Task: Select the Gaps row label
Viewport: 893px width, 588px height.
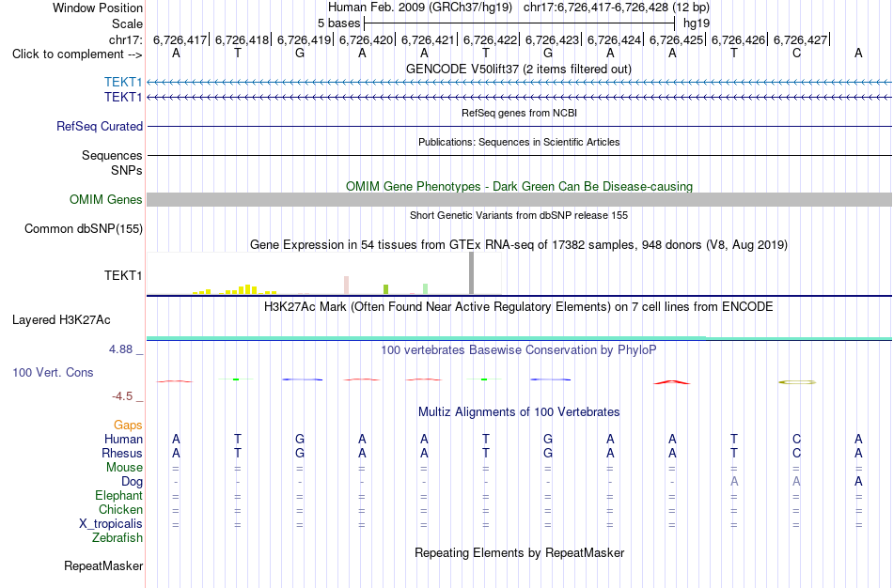Action: point(128,426)
